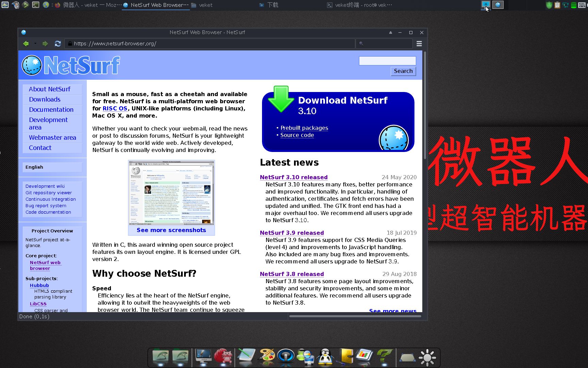The height and width of the screenshot is (368, 588).
Task: Open the film reel multimedia launcher in panel
Action: pyautogui.click(x=15, y=5)
